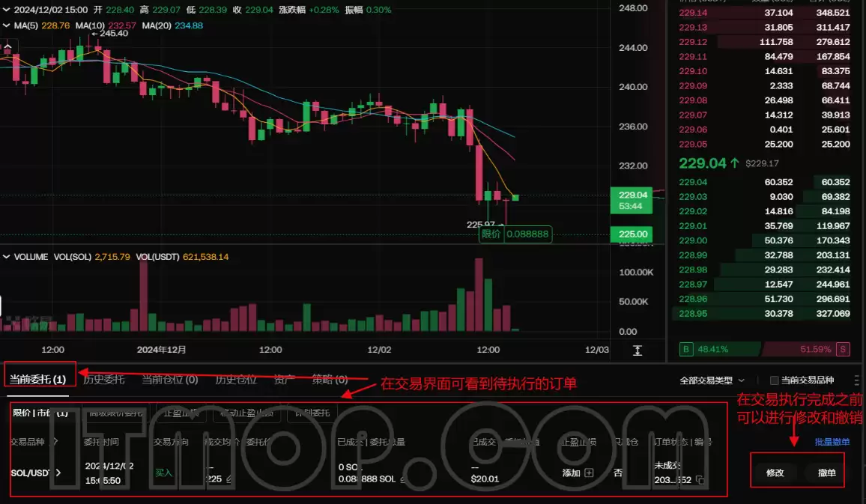Open the 当前委托 (1) tab
866x504 pixels.
click(x=37, y=380)
